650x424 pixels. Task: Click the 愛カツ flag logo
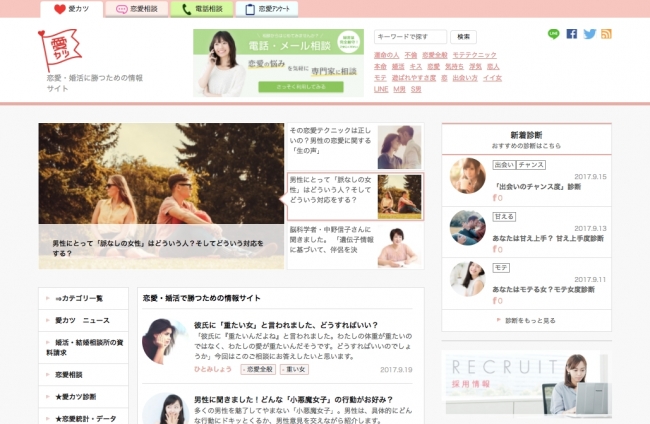(x=60, y=50)
